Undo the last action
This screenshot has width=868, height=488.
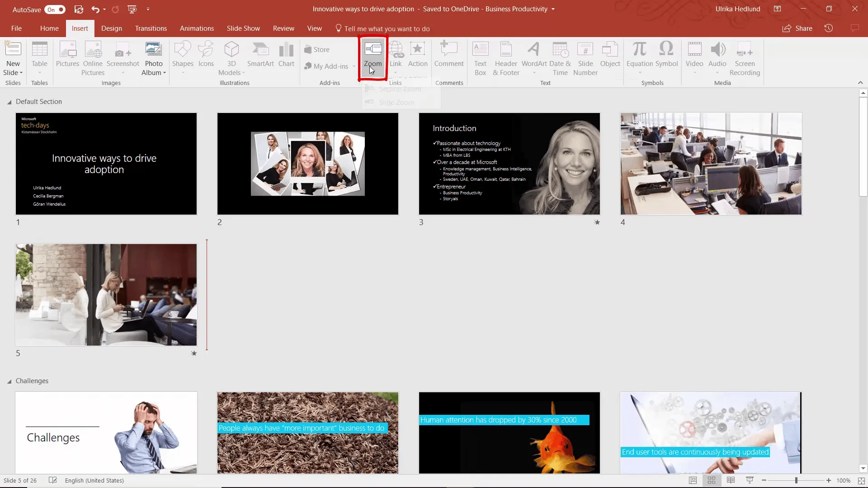[x=95, y=9]
